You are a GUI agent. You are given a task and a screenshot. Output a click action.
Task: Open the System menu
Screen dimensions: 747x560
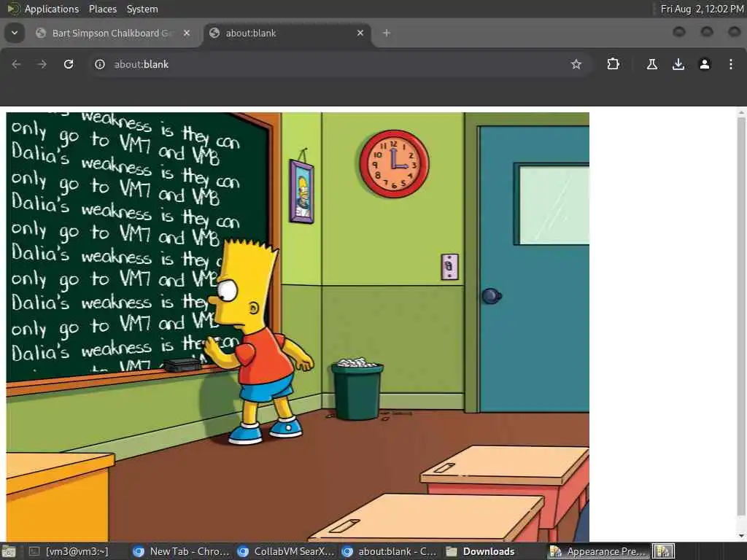pos(142,9)
